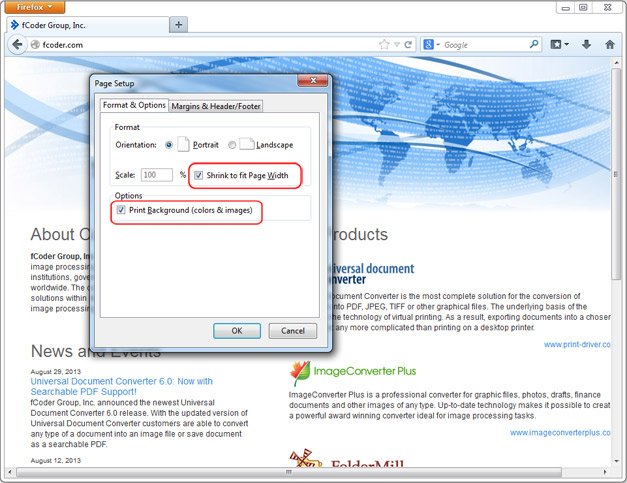Reload the page with the refresh icon

(408, 44)
